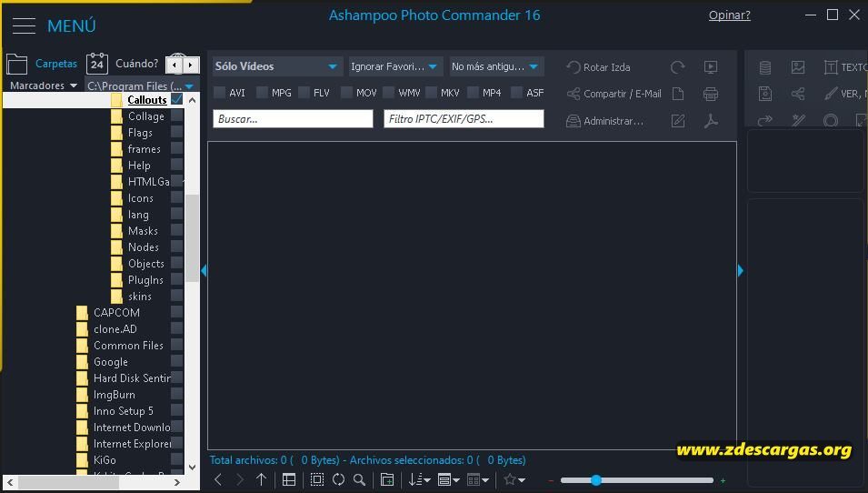
Task: Click the magic wand icon
Action: pos(798,120)
